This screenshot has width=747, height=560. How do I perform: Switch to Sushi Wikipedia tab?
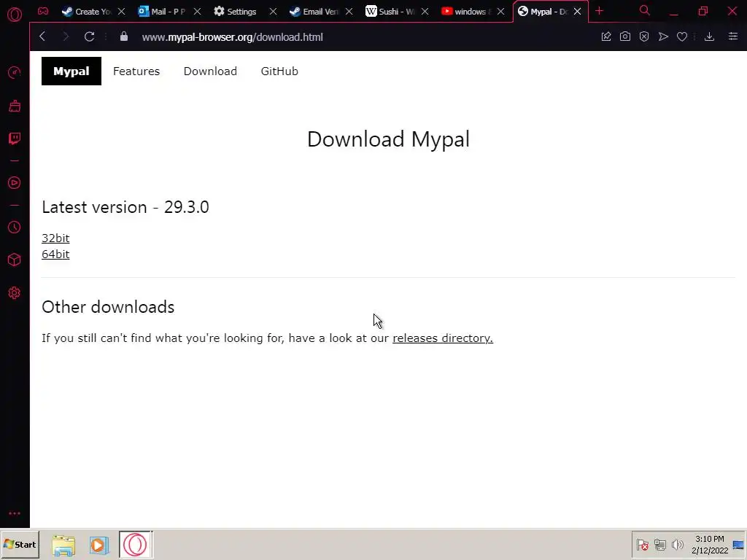tap(391, 12)
